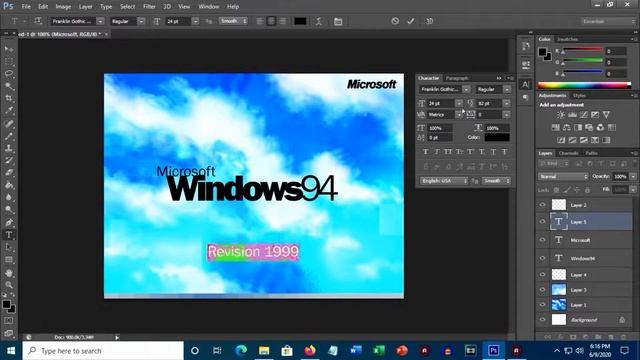Open font style Regular dropdown in options bar
The height and width of the screenshot is (360, 640).
point(141,21)
